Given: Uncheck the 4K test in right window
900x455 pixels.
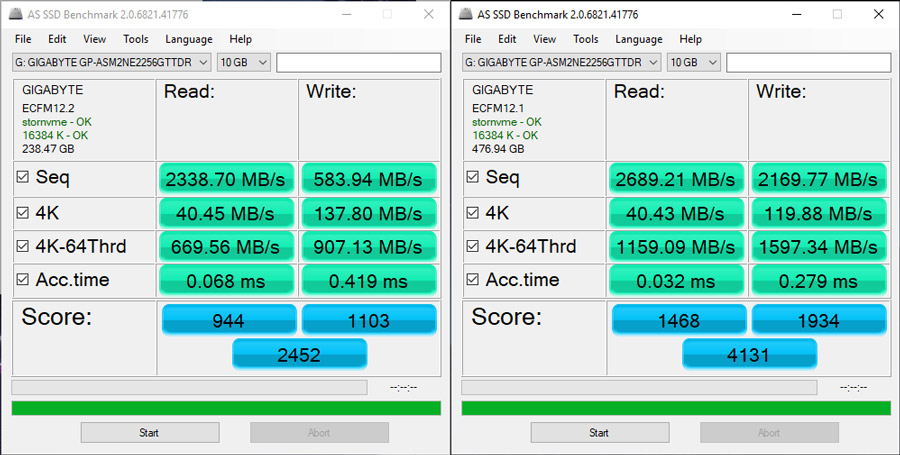Looking at the screenshot, I should [472, 213].
